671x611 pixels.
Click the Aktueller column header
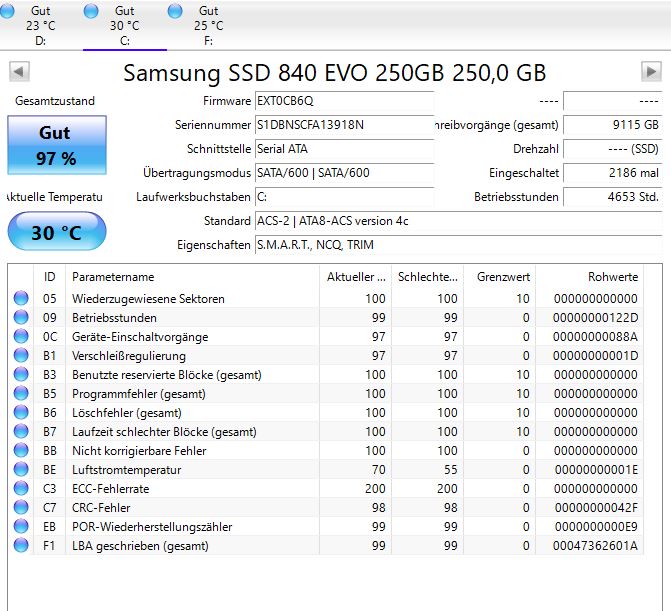(x=356, y=277)
